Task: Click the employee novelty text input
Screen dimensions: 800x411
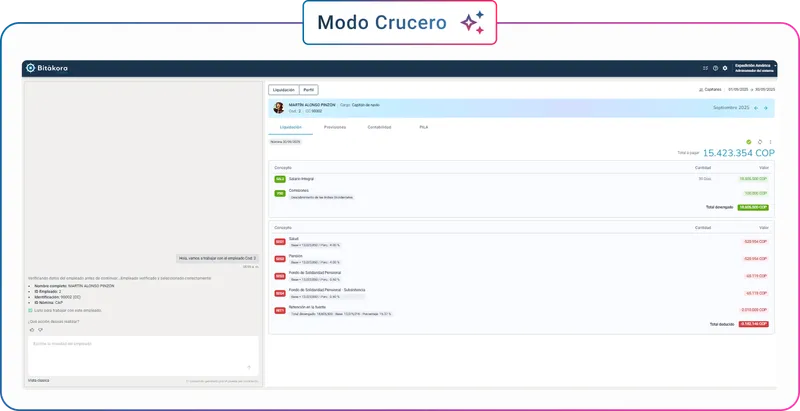Action: [x=143, y=355]
